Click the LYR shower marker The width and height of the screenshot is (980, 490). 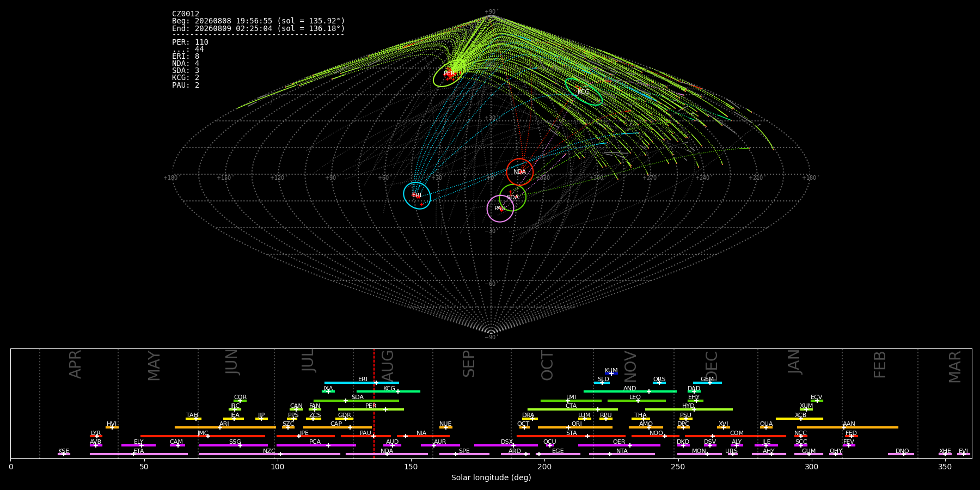(x=96, y=436)
